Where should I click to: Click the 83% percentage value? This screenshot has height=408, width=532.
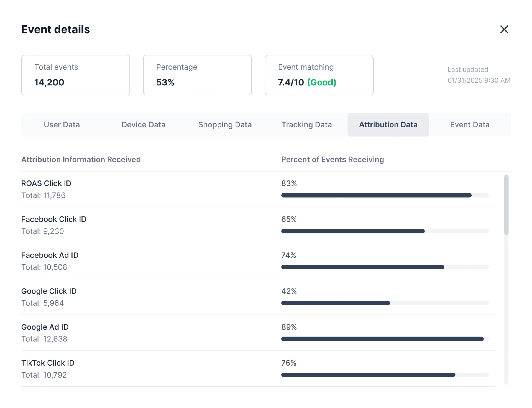coord(289,183)
